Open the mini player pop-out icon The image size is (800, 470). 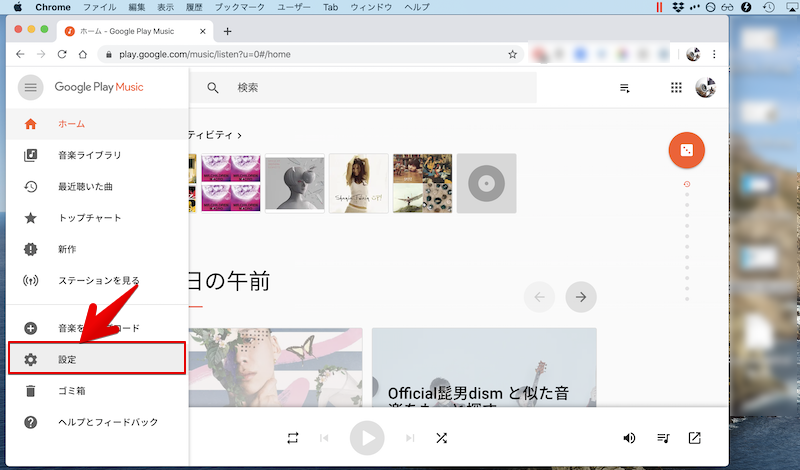695,438
